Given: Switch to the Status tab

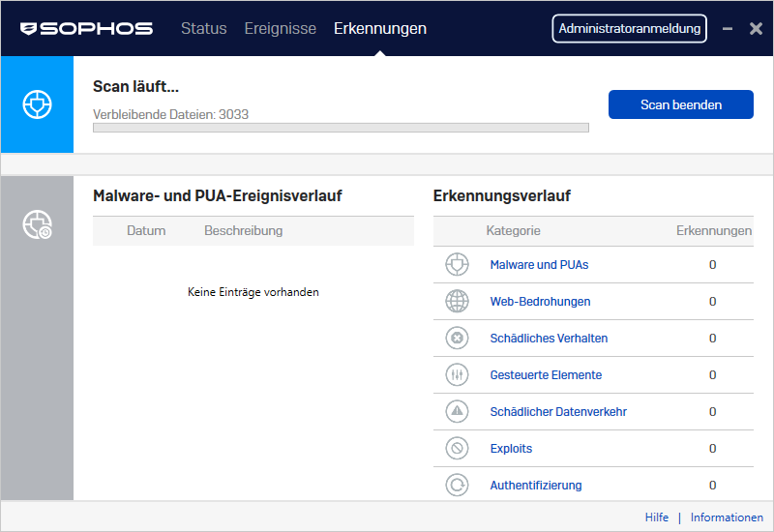Looking at the screenshot, I should pyautogui.click(x=204, y=29).
